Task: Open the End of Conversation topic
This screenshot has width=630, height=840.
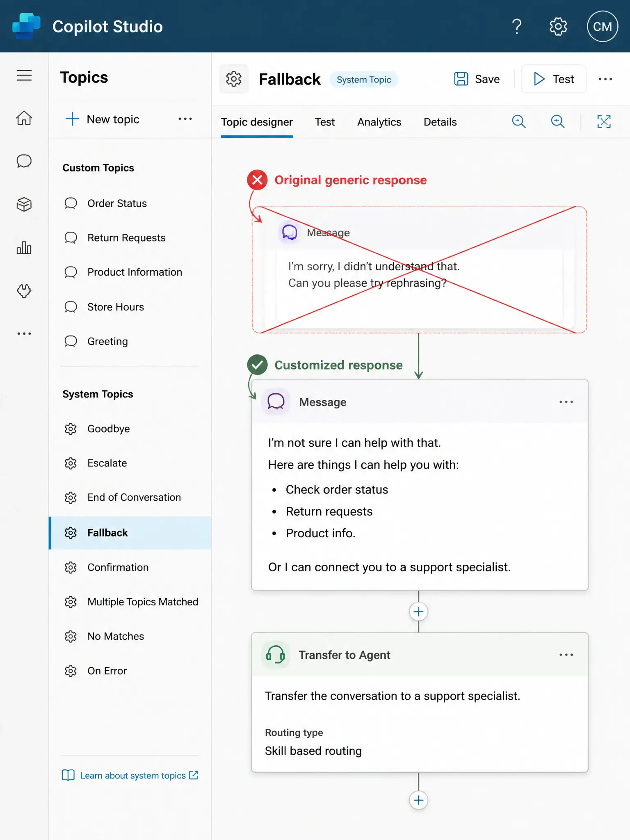Action: pyautogui.click(x=130, y=497)
